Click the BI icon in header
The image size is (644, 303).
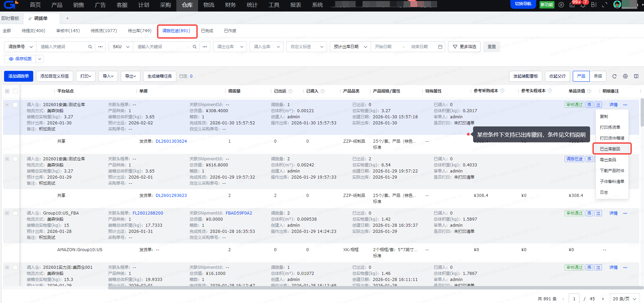(593, 5)
